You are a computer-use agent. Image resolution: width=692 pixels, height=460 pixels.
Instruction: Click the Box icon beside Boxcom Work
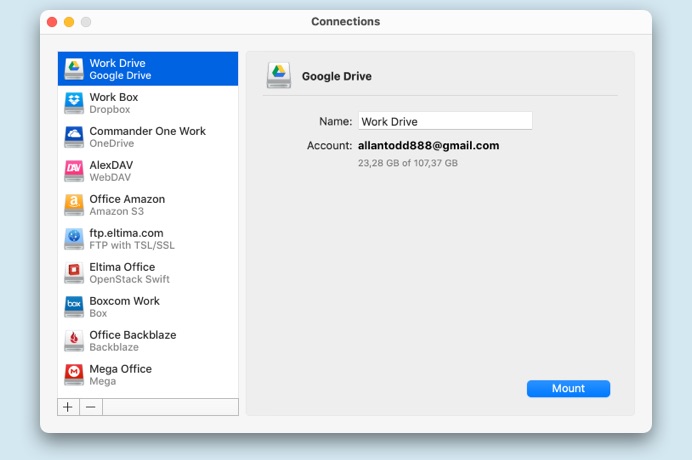[74, 307]
